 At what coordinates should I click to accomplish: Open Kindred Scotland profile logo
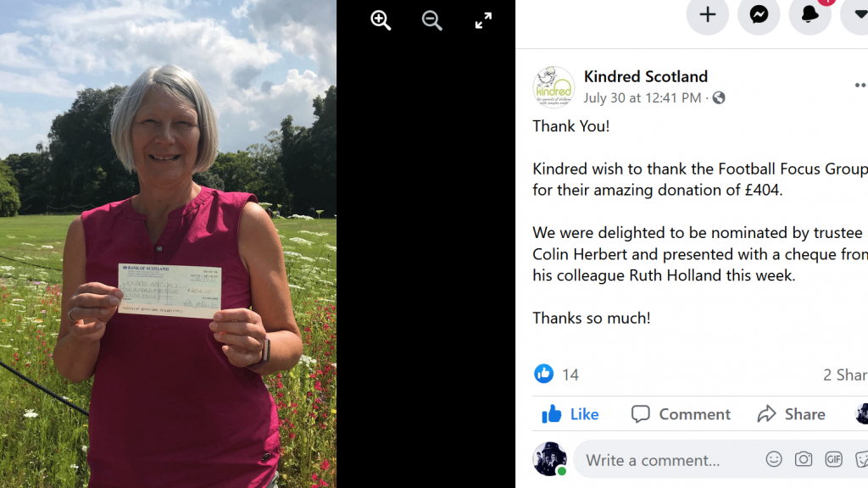[554, 87]
